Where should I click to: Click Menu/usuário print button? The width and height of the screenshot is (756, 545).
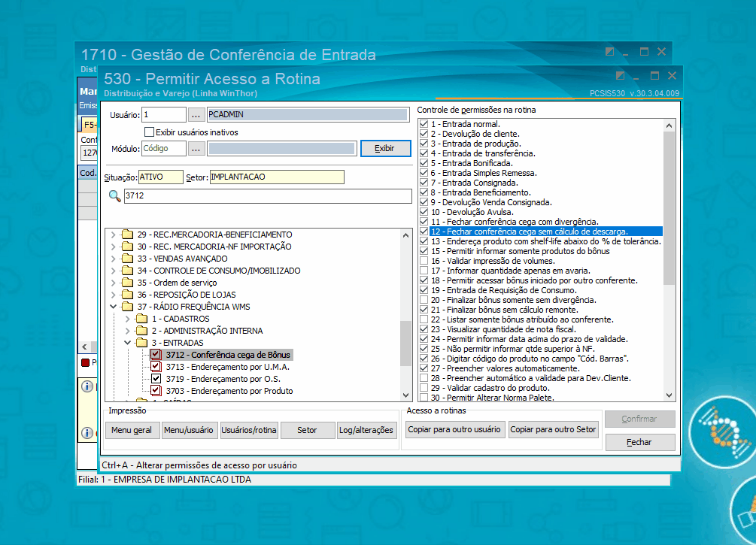click(x=188, y=430)
